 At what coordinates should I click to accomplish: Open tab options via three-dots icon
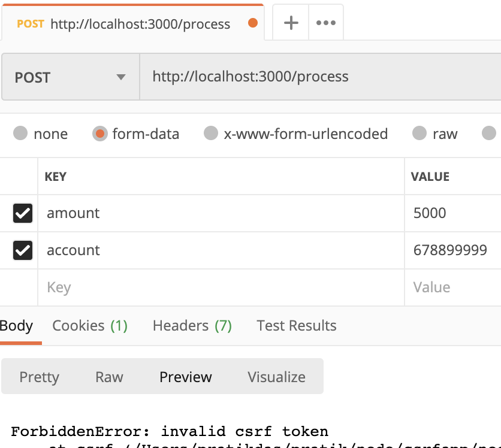click(x=326, y=23)
